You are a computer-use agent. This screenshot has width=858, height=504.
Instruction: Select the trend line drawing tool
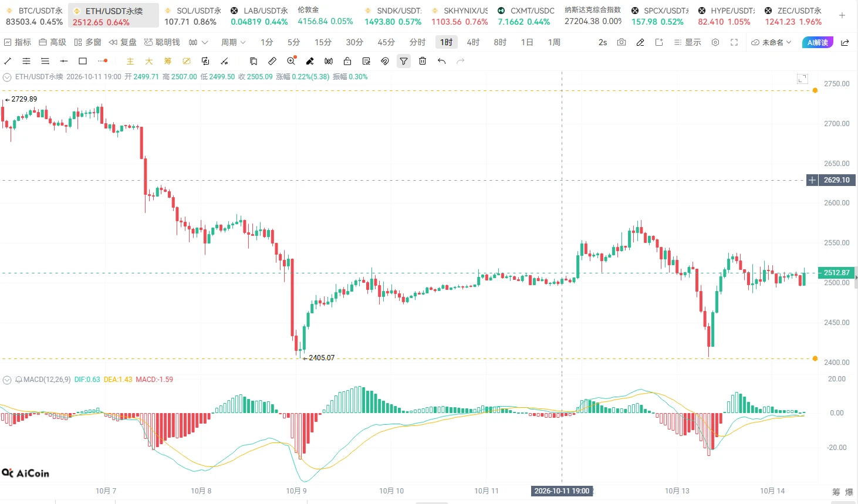point(8,61)
